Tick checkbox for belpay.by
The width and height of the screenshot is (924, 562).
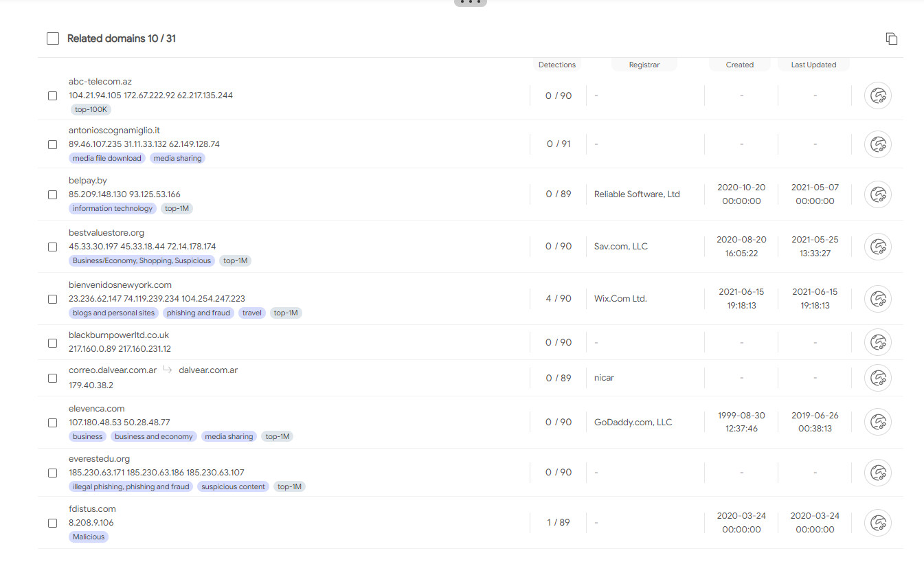(x=52, y=194)
